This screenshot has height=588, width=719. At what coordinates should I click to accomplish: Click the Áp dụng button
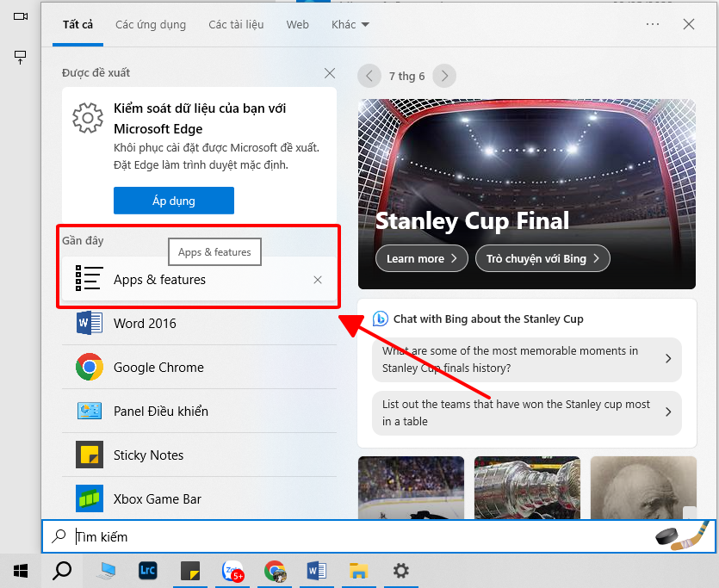(x=174, y=201)
